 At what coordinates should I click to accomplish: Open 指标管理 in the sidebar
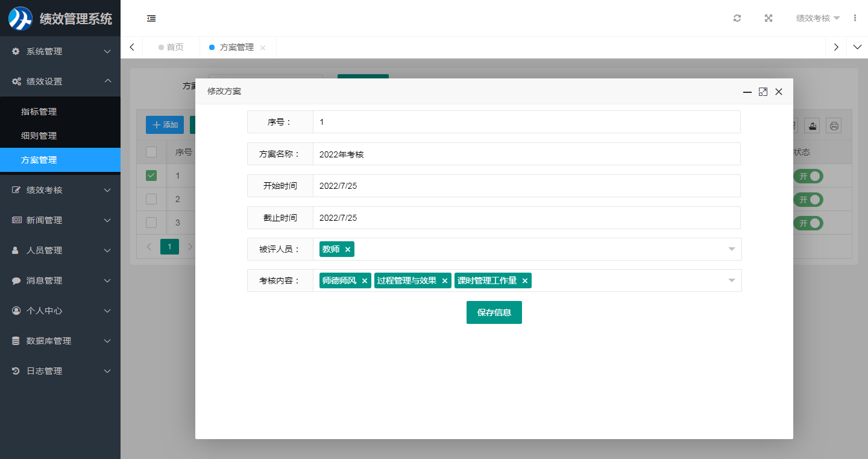coord(39,112)
